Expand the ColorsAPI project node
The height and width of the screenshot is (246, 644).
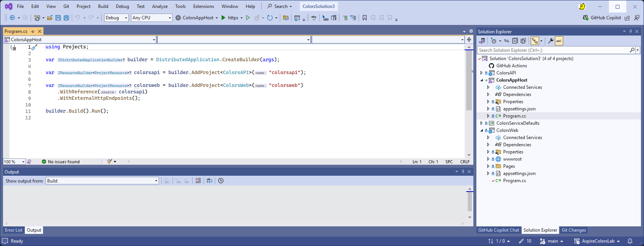coord(481,73)
